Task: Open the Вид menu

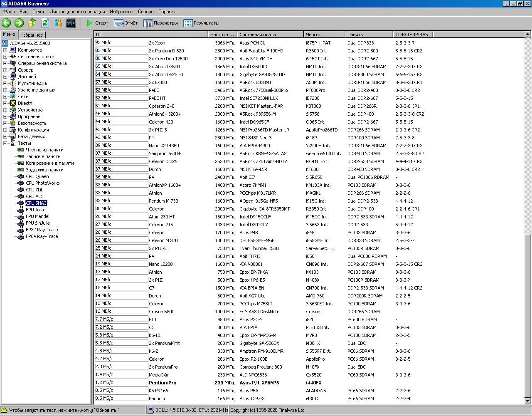Action: (24, 12)
